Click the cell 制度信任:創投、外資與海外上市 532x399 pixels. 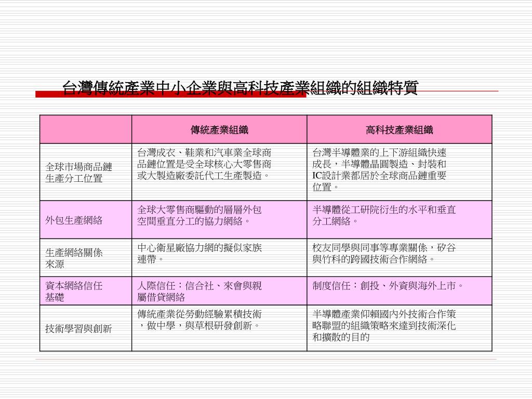click(x=400, y=291)
